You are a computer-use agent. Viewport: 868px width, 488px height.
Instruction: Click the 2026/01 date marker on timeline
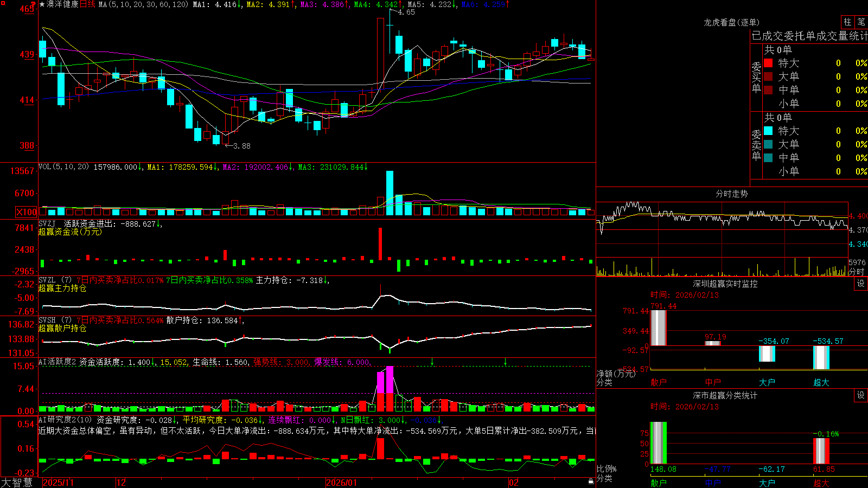pos(342,483)
